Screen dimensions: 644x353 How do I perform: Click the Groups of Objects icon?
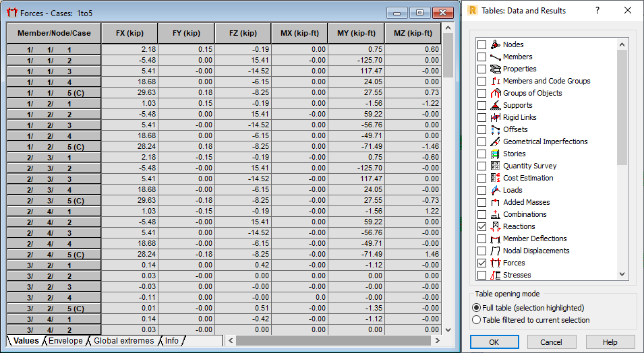click(496, 93)
